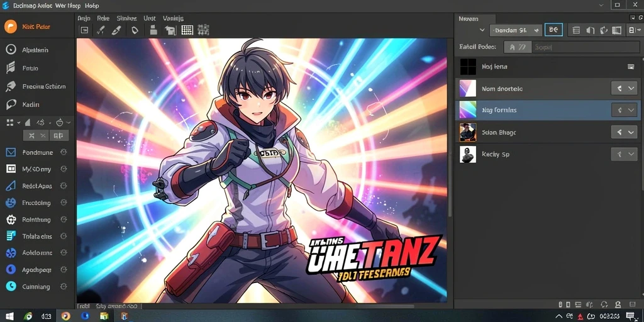Select the 'Kadin' speech bubble icon
644x322 pixels.
(11, 105)
